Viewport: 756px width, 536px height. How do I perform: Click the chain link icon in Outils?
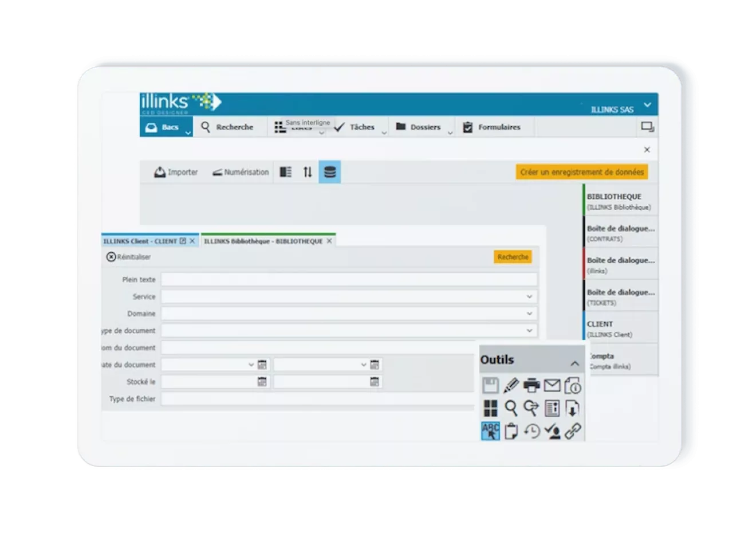tap(573, 431)
